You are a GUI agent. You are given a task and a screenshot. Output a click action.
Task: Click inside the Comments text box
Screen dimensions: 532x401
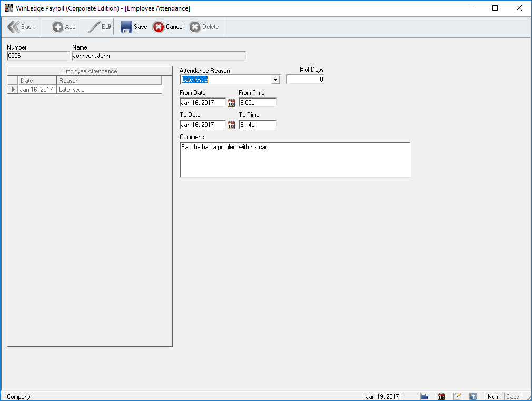tap(294, 160)
